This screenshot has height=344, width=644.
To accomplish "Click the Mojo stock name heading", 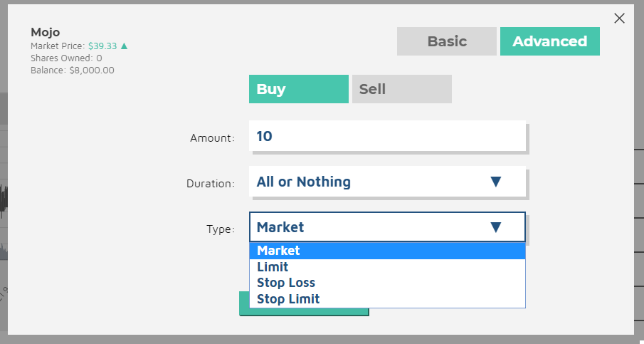I will (x=45, y=32).
